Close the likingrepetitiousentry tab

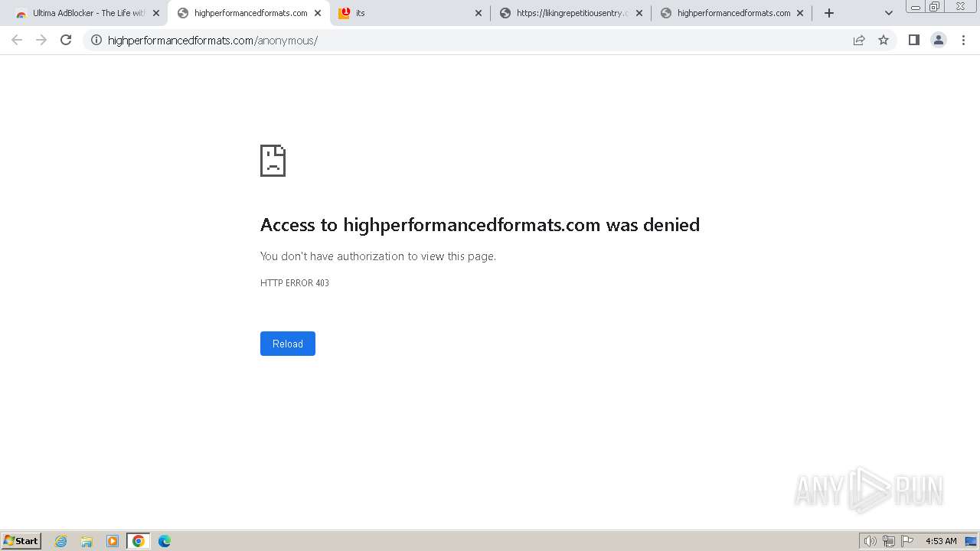click(x=639, y=13)
